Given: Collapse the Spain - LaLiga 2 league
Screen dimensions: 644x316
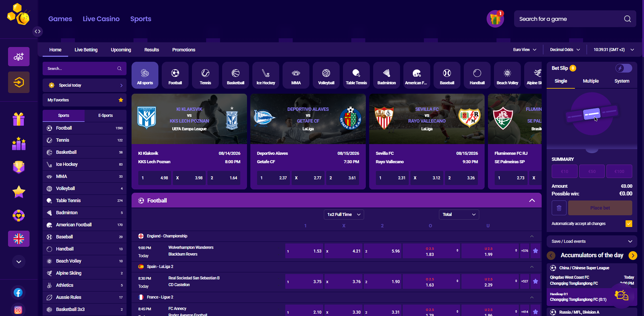Looking at the screenshot, I should click(x=532, y=267).
